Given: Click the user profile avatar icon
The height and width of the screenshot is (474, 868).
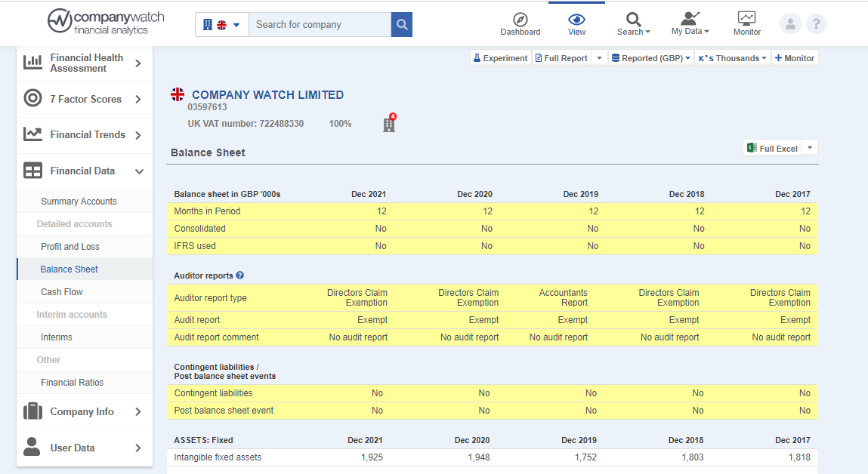Looking at the screenshot, I should click(x=790, y=24).
